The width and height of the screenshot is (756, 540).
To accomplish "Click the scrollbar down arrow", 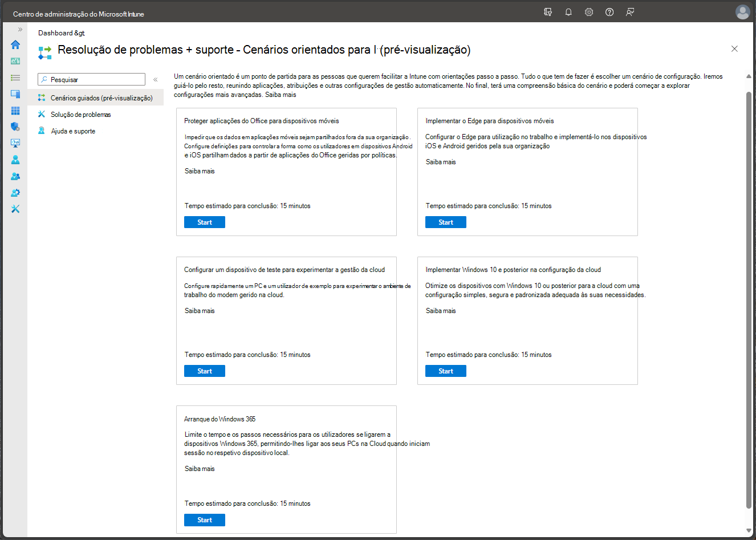I will 749,531.
